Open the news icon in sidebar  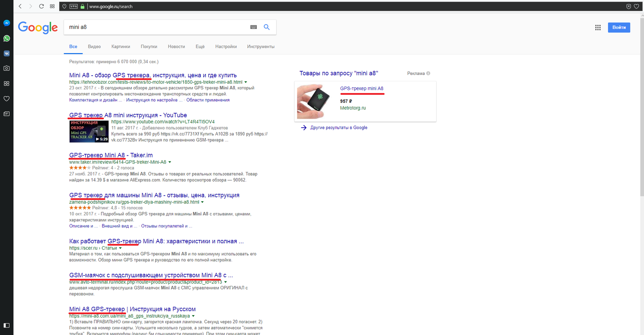tap(6, 114)
